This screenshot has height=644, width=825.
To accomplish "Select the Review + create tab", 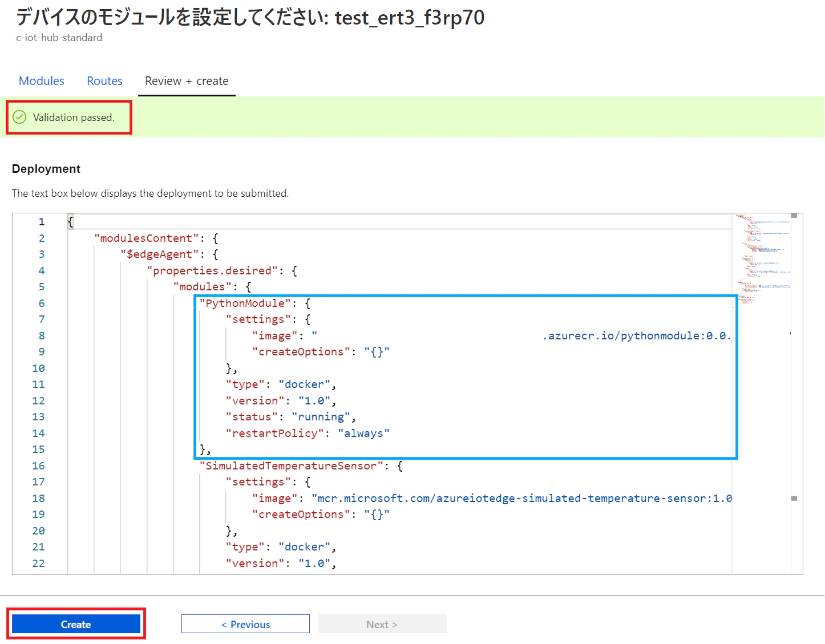I will [x=187, y=81].
